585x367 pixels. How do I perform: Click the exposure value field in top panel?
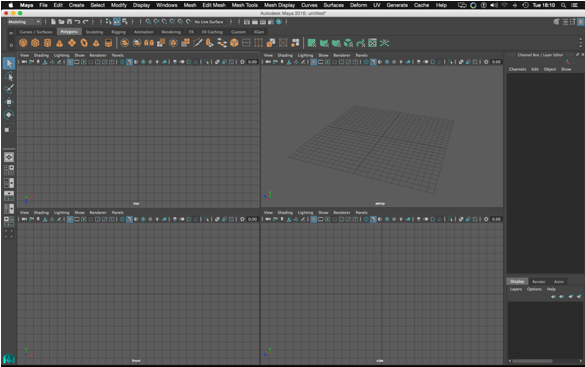(x=253, y=62)
